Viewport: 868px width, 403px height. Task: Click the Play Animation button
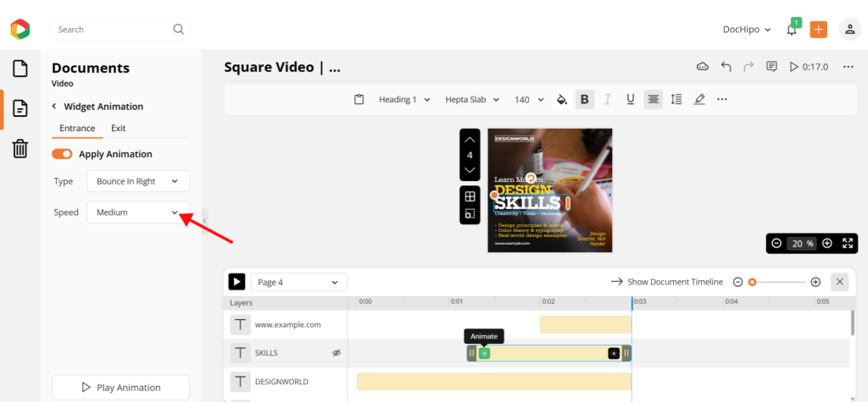120,388
